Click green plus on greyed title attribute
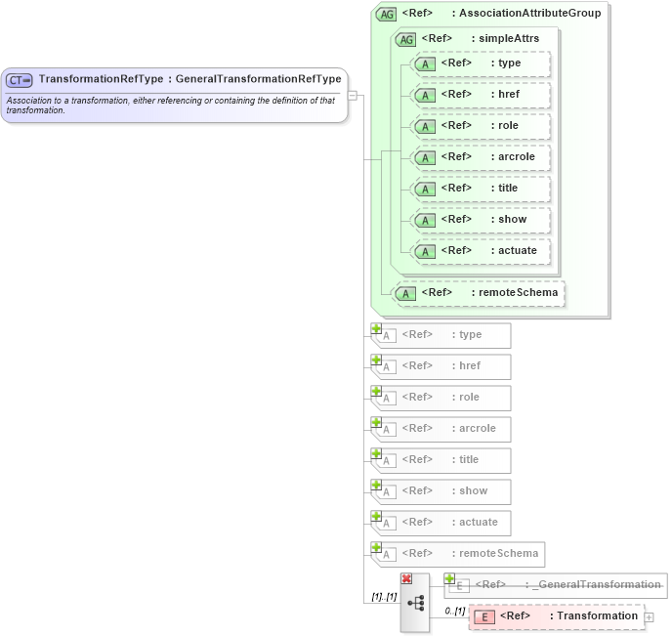The image size is (672, 636). [x=376, y=454]
